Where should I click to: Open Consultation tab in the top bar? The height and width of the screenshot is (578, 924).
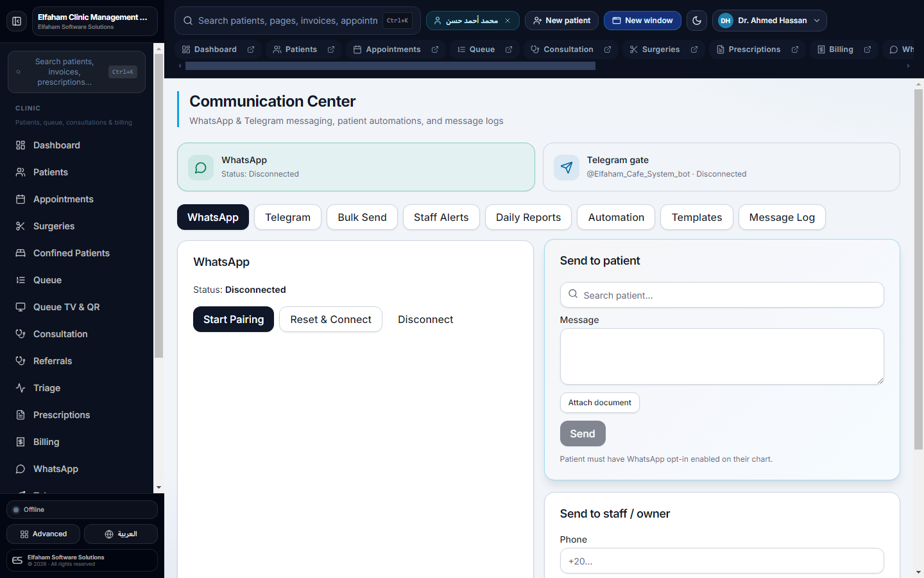(x=562, y=49)
